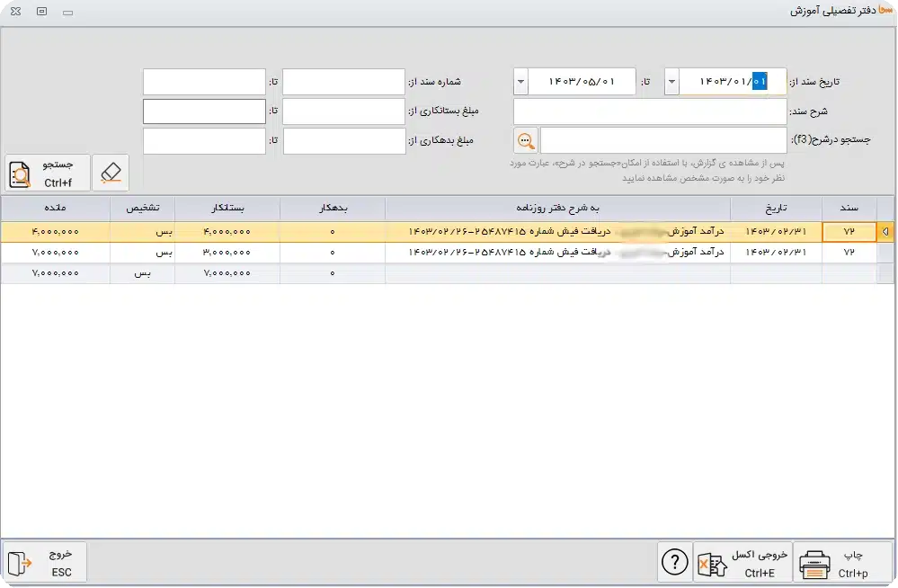Screen dimensions: 898x588
Task: Click the مبلغ بدهکاری 'تا' input field
Action: (x=204, y=140)
